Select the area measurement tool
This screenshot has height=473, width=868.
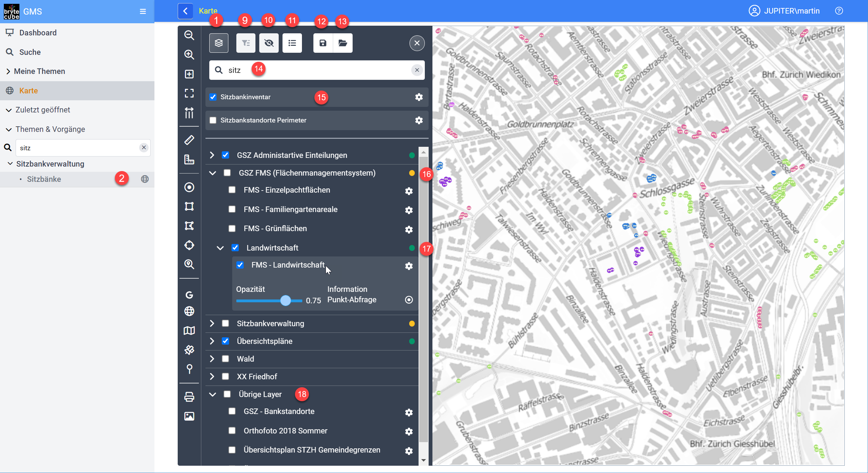click(x=189, y=159)
